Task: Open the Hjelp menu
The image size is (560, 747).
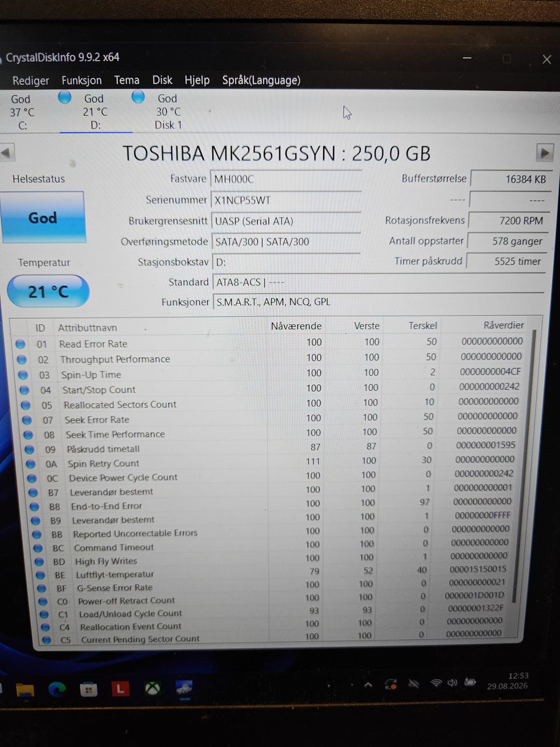Action: tap(197, 80)
